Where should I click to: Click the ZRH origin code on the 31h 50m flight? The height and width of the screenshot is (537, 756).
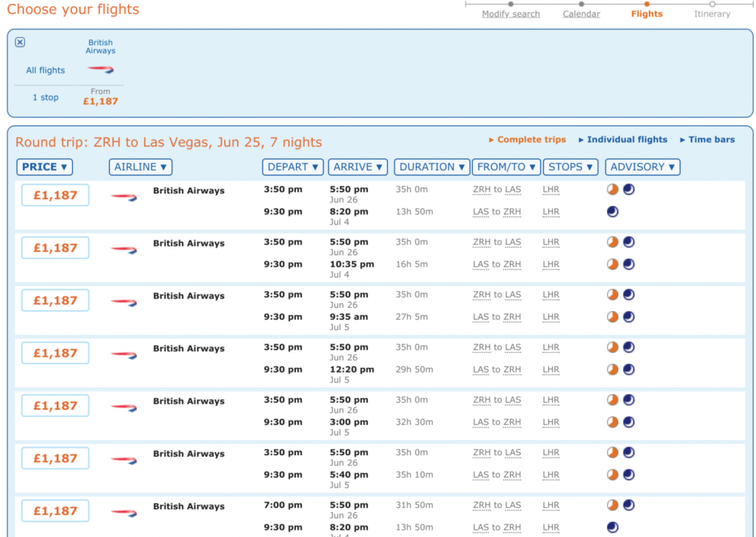point(482,505)
